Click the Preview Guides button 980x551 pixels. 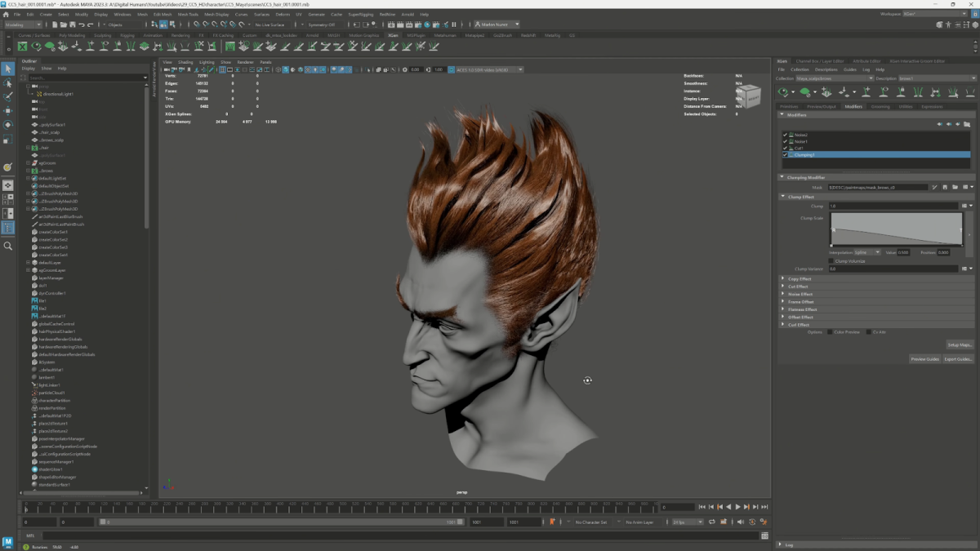click(924, 359)
